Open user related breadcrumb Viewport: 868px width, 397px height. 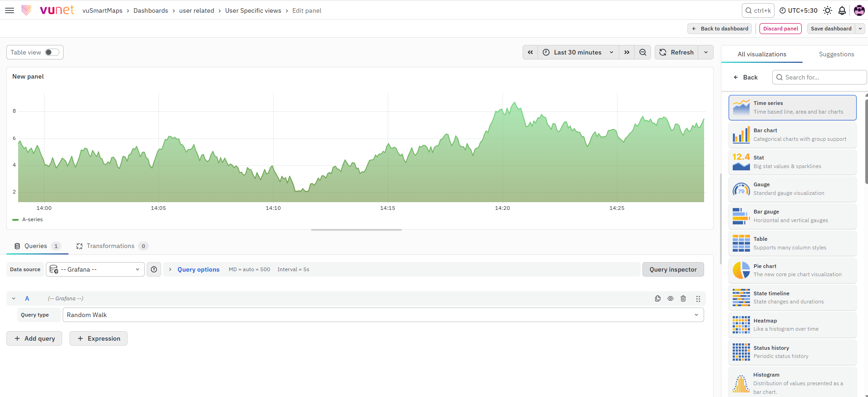click(x=197, y=10)
